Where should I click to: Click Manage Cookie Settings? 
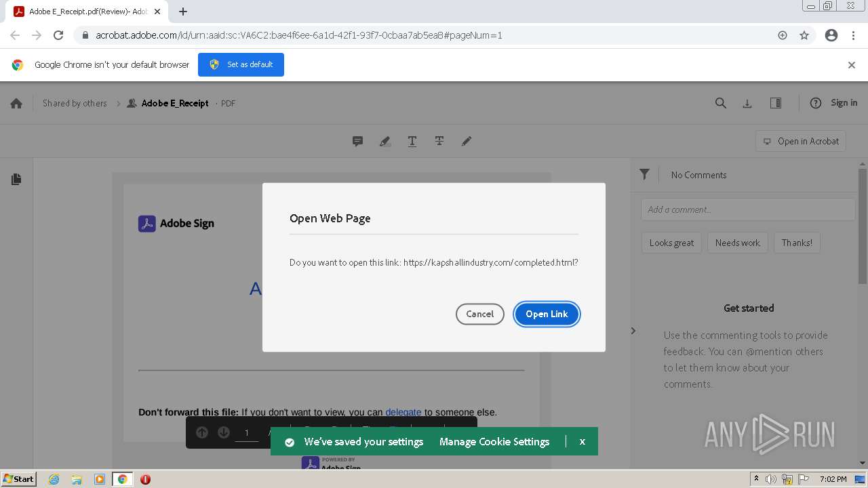494,441
